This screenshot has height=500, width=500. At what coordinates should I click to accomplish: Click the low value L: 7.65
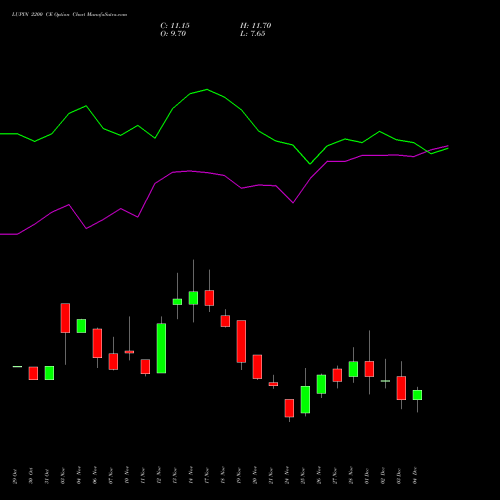[253, 34]
